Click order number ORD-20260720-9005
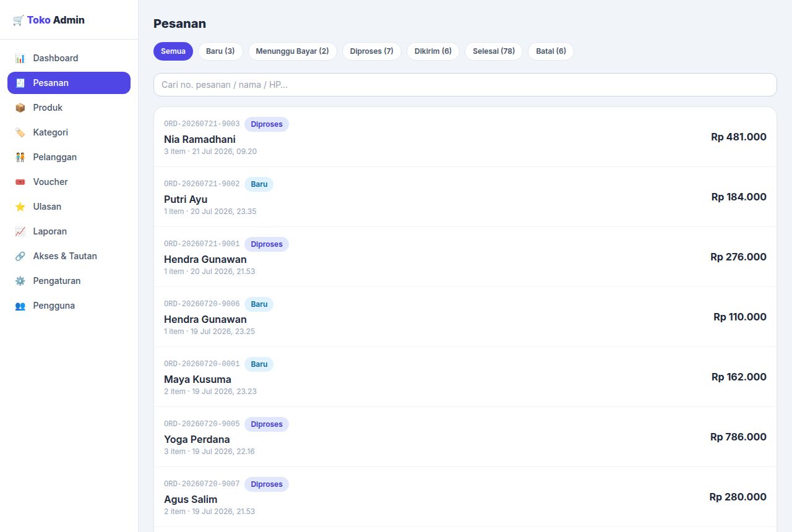The width and height of the screenshot is (792, 532). (x=202, y=424)
